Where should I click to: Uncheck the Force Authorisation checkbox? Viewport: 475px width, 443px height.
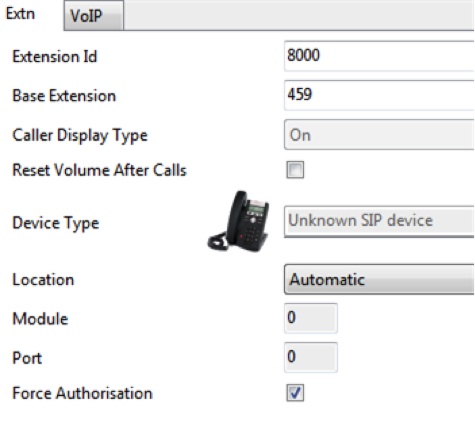(x=295, y=393)
